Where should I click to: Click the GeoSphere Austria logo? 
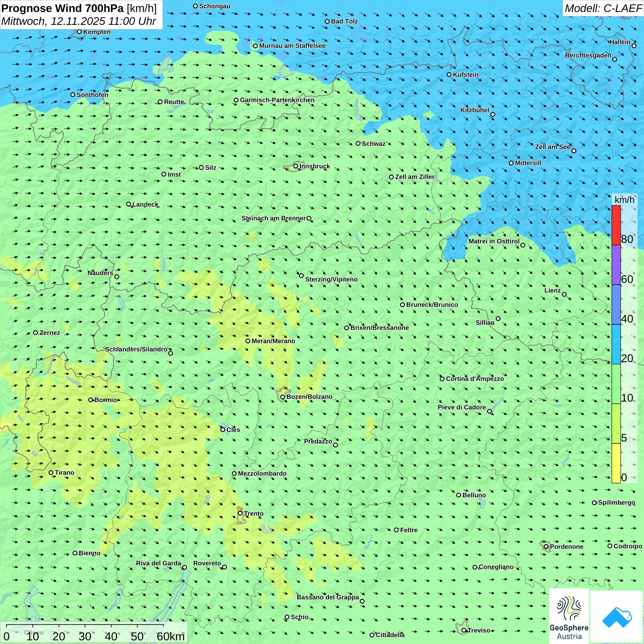click(569, 616)
